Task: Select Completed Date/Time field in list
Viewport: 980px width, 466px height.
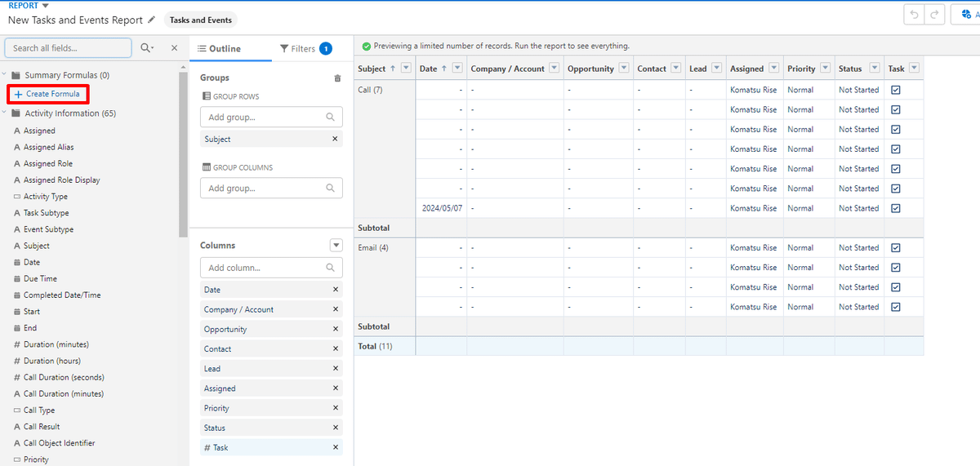Action: [62, 295]
